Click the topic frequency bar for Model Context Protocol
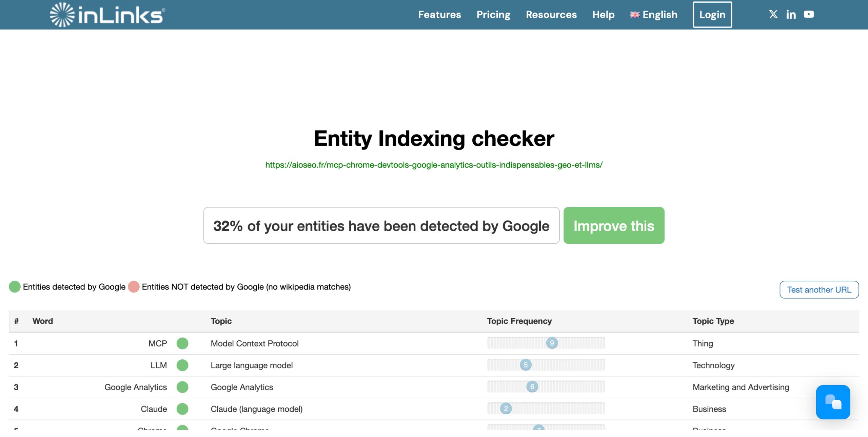Image resolution: width=868 pixels, height=437 pixels. (x=546, y=343)
